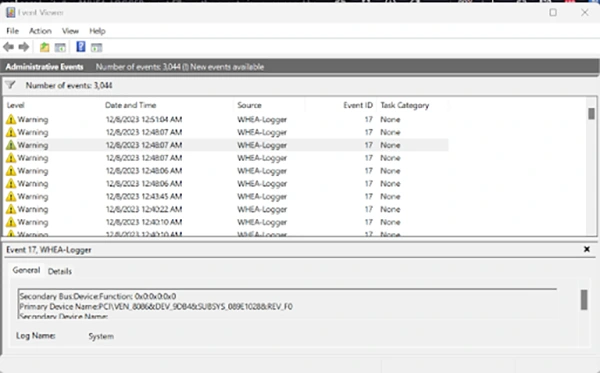Click event ID 17 in the 12:51:04 AM row
This screenshot has width=600, height=373.
point(368,119)
